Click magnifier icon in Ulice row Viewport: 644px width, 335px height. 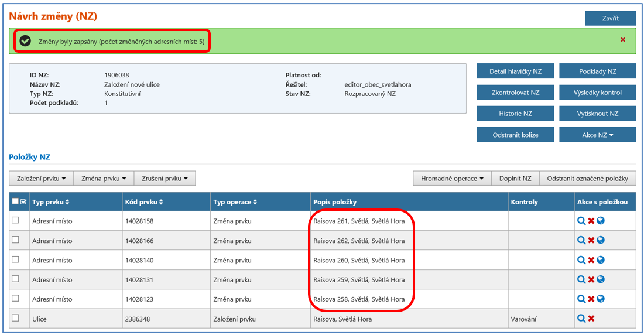(x=581, y=319)
